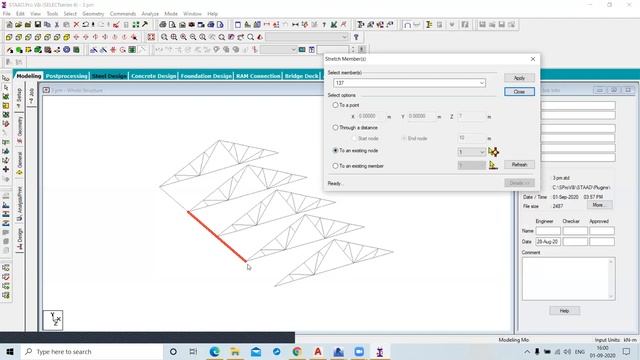Click the Details button in the dialog
640x360 pixels.
coord(519,183)
